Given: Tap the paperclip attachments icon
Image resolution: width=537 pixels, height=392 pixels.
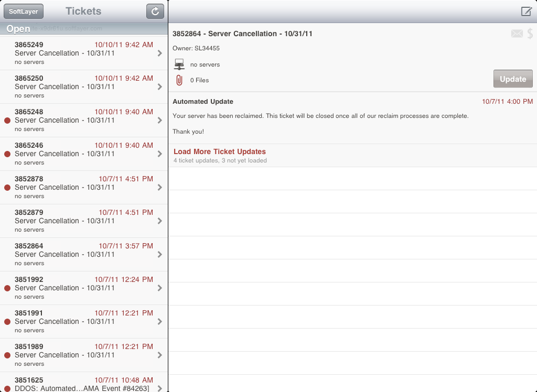Looking at the screenshot, I should tap(179, 80).
